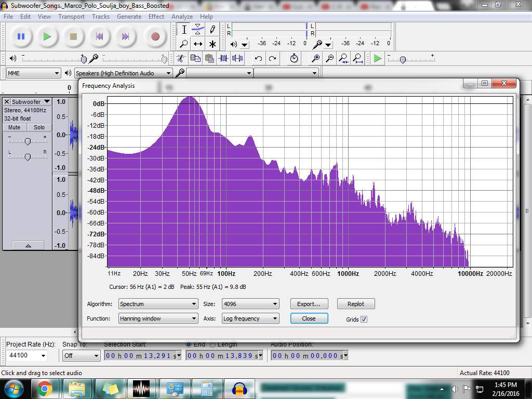Click the Zoom Out magnifier icon
This screenshot has width=532, height=399.
point(329,58)
